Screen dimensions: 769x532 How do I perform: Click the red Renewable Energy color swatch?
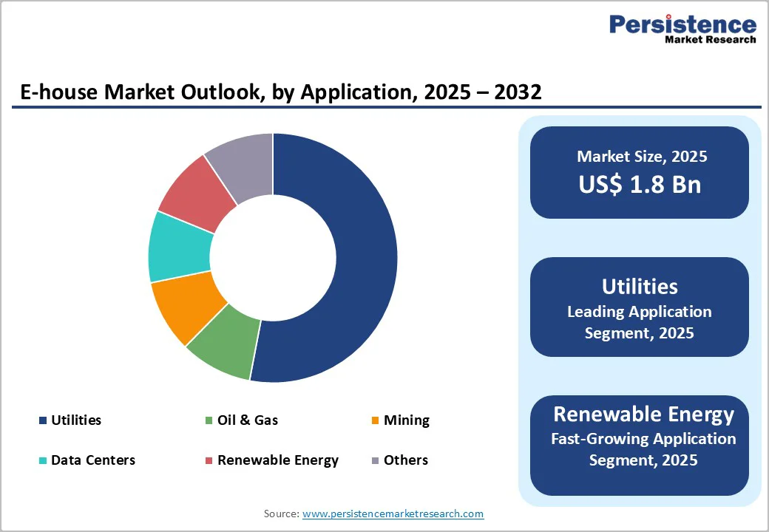(209, 460)
